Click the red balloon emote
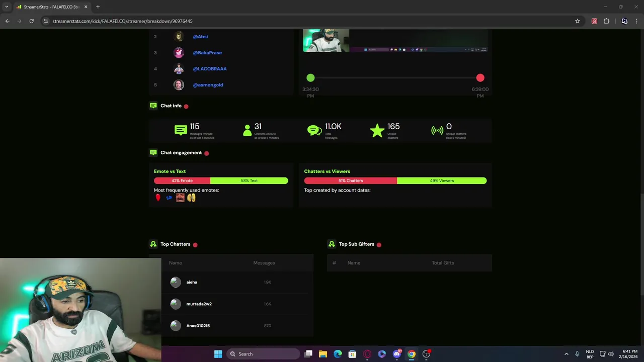Viewport: 644px width, 362px height. (x=158, y=198)
